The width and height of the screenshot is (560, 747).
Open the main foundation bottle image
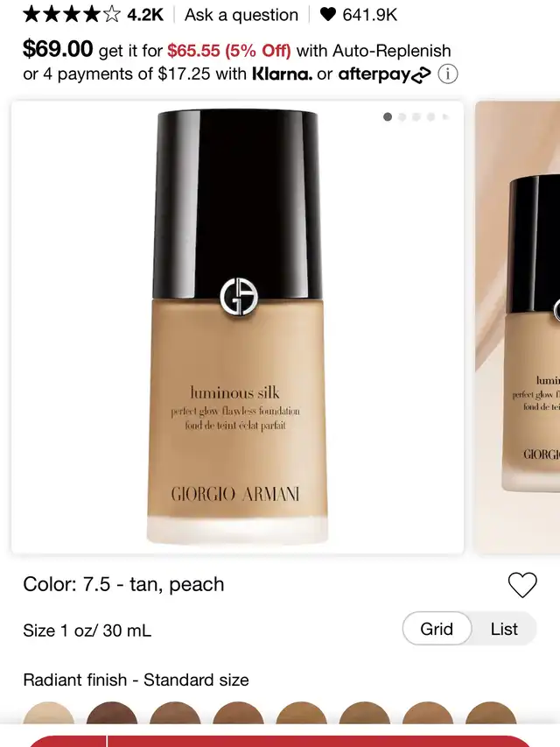click(x=238, y=328)
